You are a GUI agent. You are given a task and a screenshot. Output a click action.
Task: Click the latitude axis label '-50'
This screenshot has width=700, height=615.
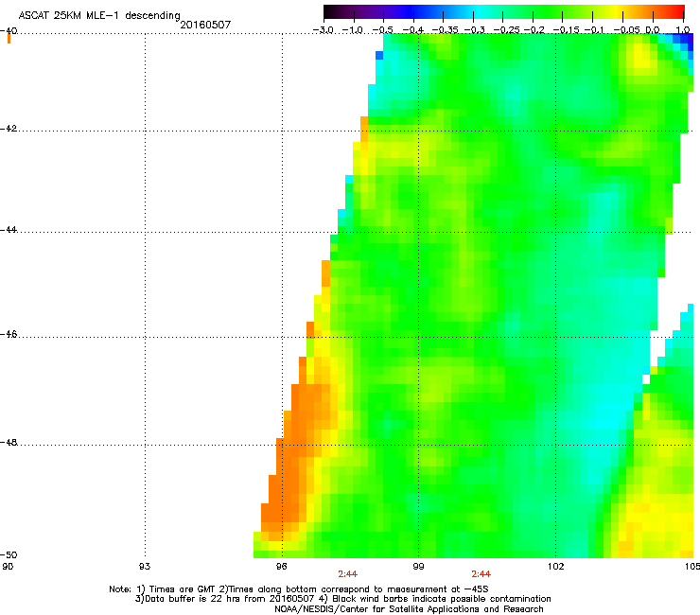tap(9, 555)
